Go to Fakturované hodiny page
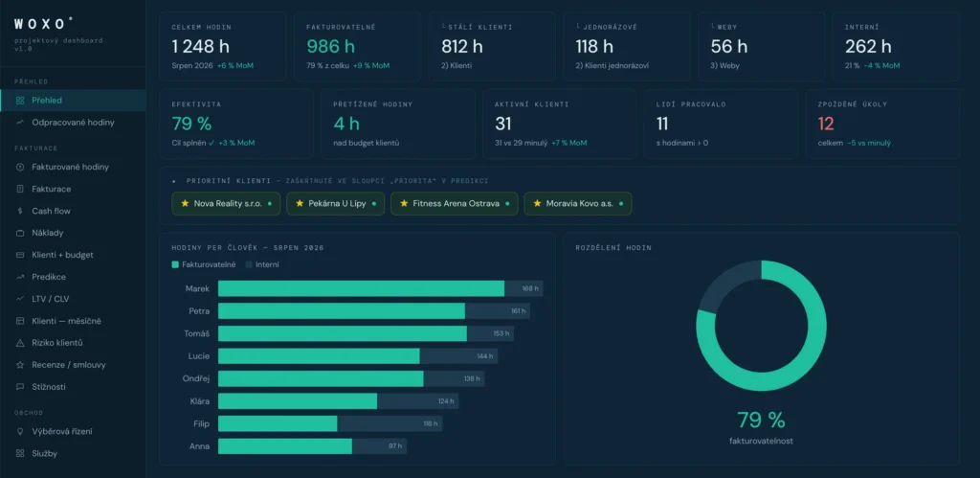The image size is (980, 478). (73, 167)
